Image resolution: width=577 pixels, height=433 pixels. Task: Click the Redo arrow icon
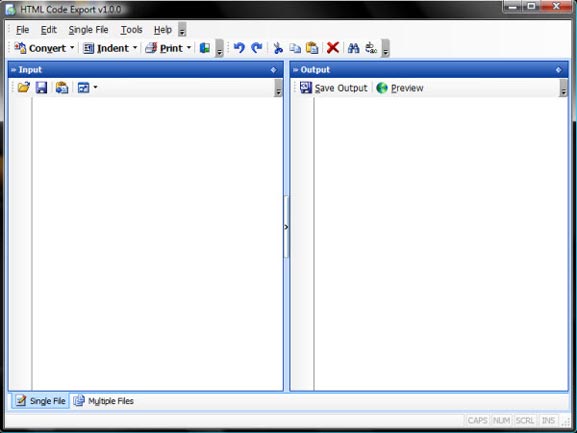[256, 48]
